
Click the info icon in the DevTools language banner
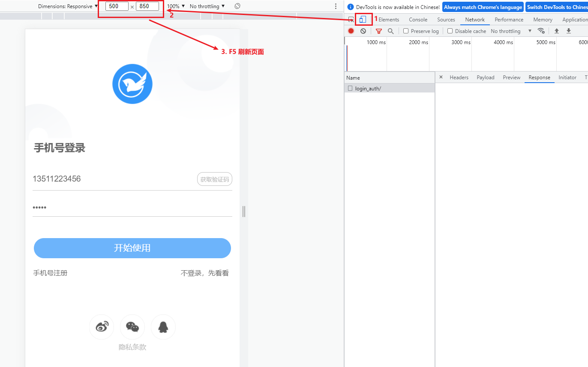[351, 7]
